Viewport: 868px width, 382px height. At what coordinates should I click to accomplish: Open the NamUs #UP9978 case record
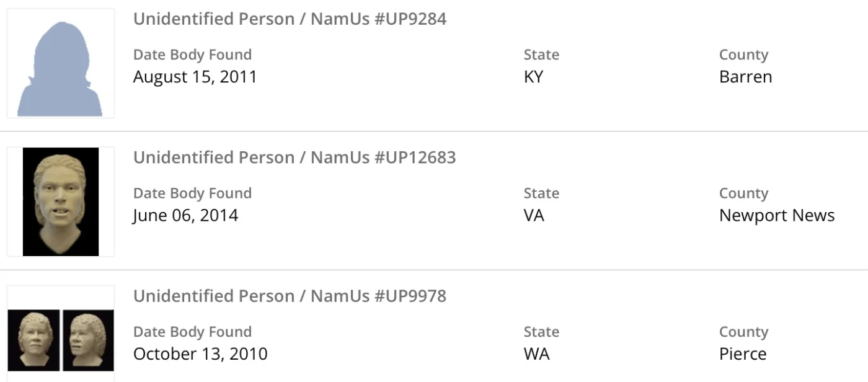coord(290,296)
